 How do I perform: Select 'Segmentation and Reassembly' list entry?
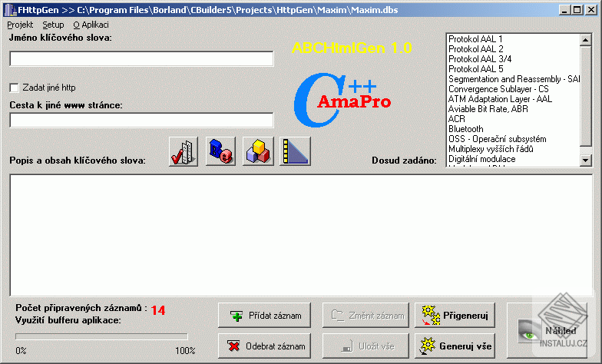(514, 79)
